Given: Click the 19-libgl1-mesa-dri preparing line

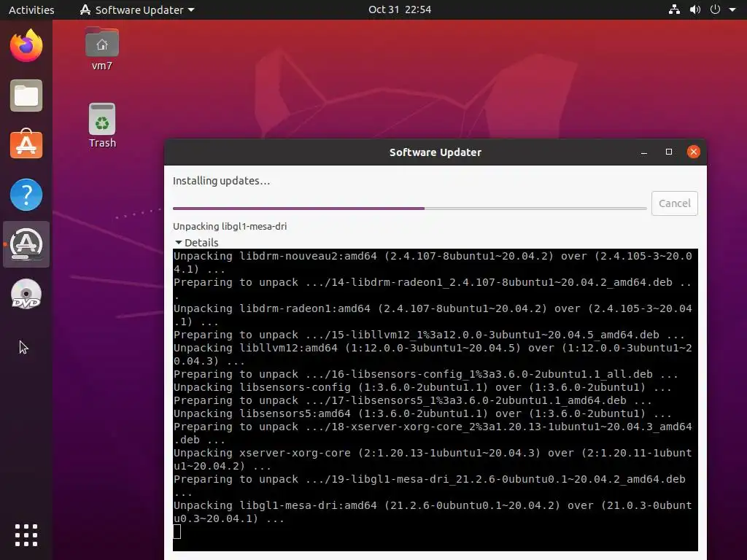Looking at the screenshot, I should coord(429,486).
